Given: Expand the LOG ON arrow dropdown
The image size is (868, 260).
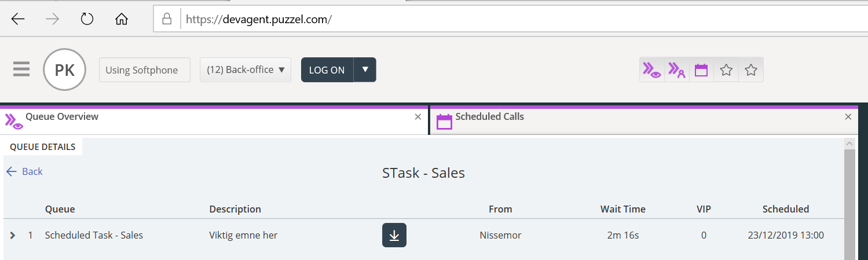Looking at the screenshot, I should coord(365,69).
